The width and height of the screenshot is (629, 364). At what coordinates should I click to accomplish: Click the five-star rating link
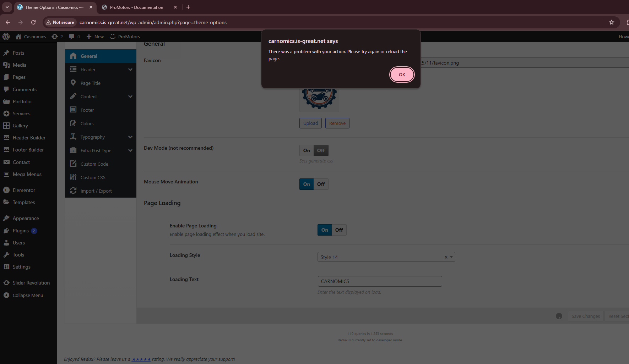141,359
